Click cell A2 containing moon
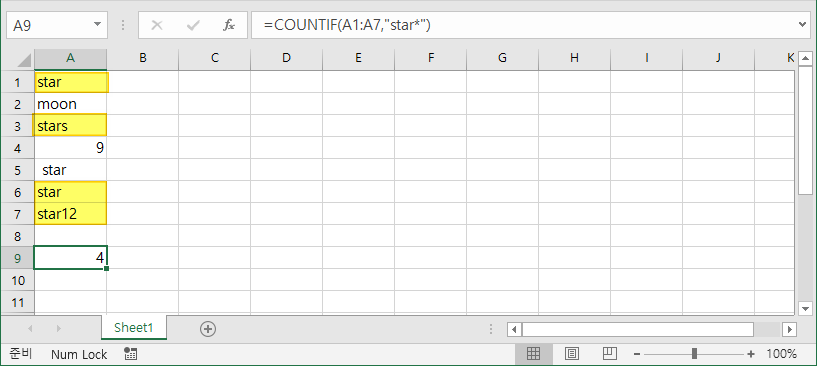 coord(71,104)
